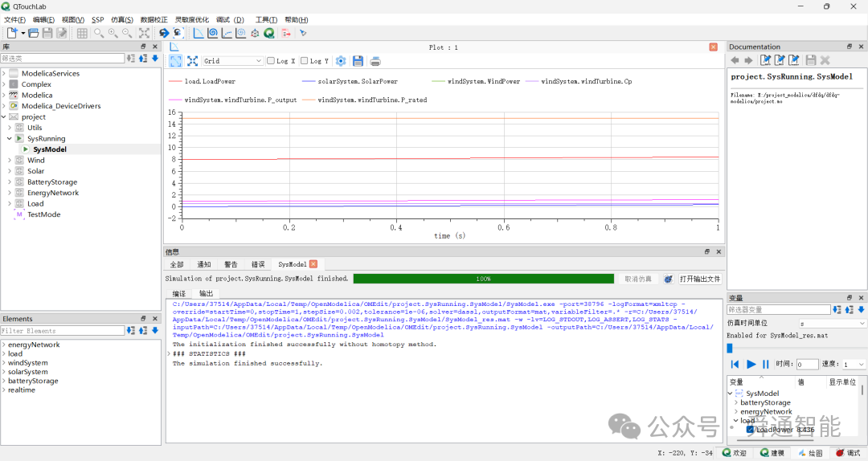
Task: Click the Save icon in main toolbar
Action: point(47,33)
